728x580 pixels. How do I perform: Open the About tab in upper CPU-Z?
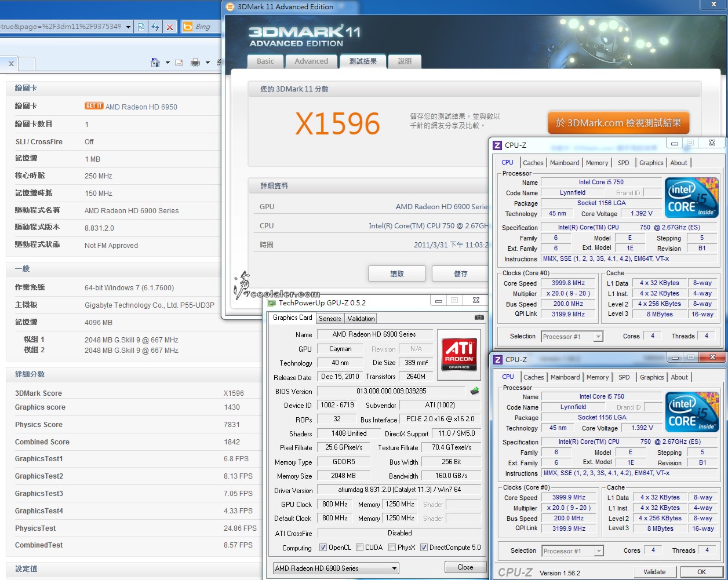coord(679,163)
